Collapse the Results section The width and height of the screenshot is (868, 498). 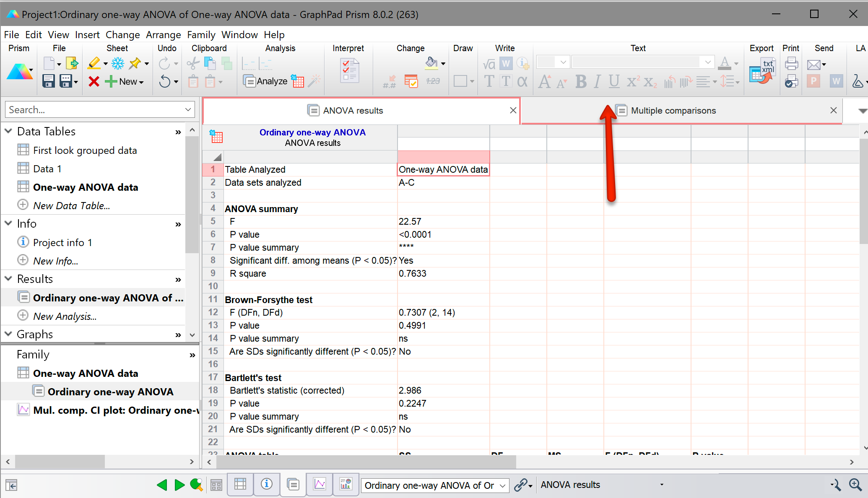point(8,279)
